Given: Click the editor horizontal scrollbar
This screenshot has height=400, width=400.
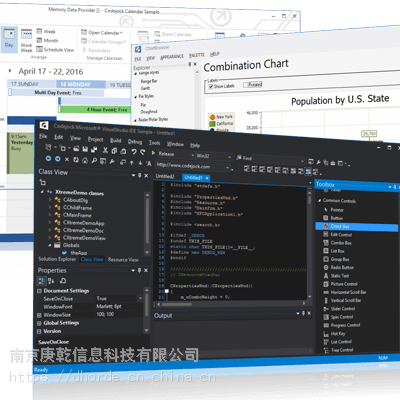Looking at the screenshot, I should 230,304.
